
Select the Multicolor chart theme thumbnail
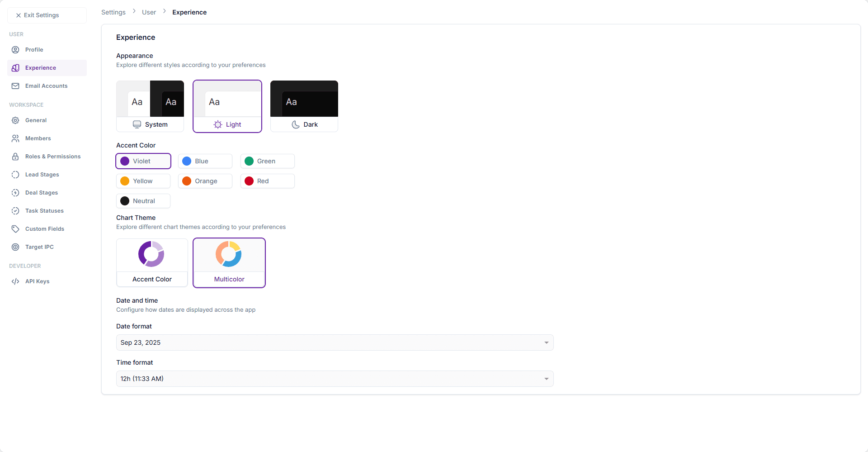tap(229, 254)
